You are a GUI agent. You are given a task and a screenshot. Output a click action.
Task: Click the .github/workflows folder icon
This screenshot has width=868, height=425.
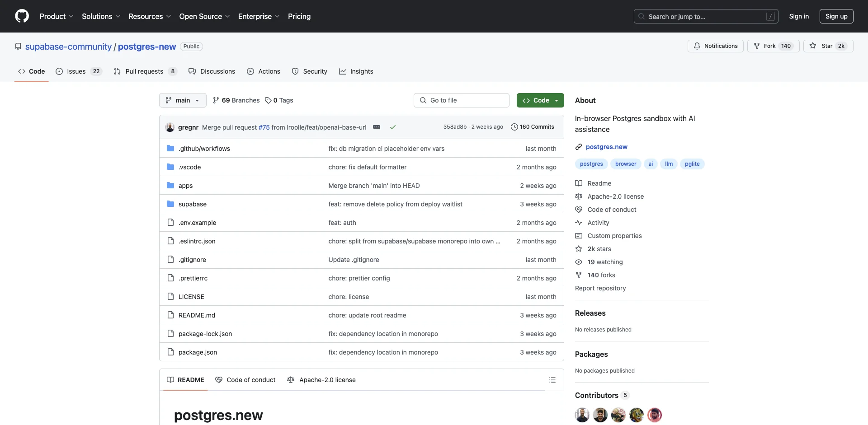tap(170, 149)
